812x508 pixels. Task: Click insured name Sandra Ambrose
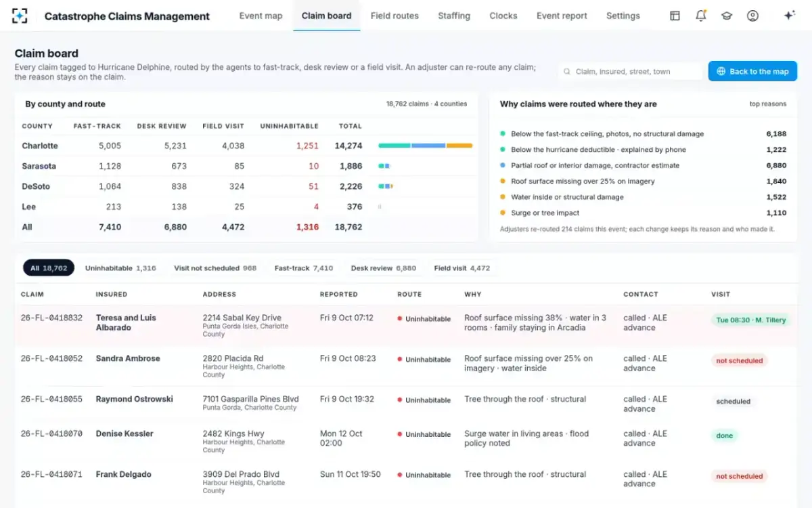tap(128, 358)
